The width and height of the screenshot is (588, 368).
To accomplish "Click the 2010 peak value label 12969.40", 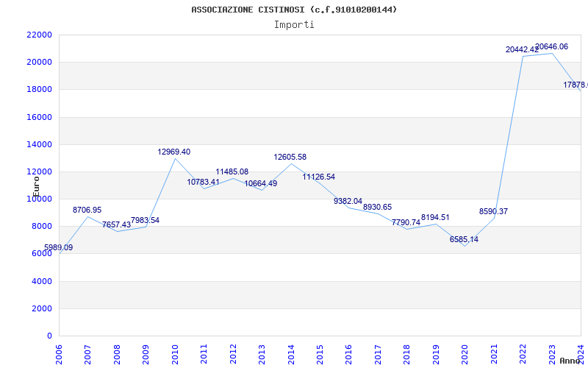I will click(173, 152).
